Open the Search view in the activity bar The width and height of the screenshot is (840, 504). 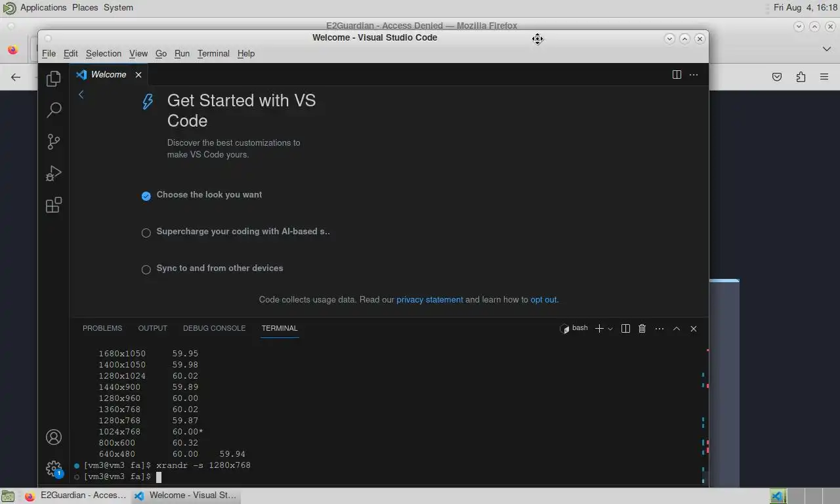tap(54, 110)
